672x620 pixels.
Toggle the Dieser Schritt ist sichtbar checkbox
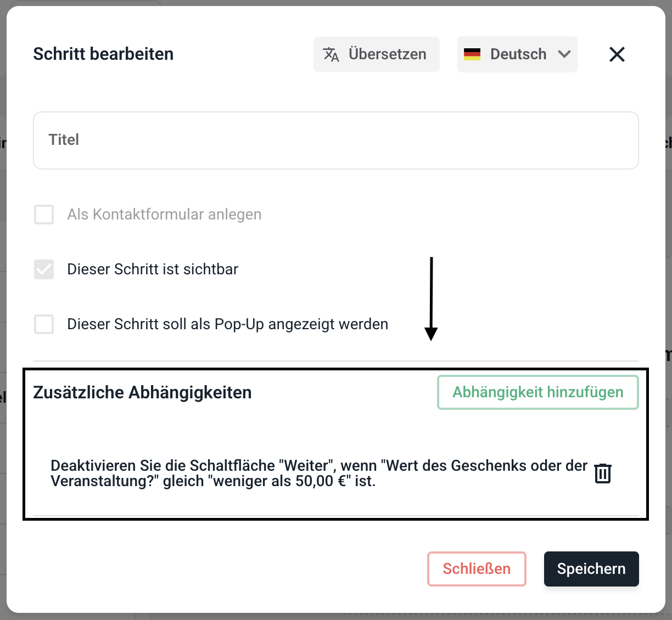tap(44, 269)
